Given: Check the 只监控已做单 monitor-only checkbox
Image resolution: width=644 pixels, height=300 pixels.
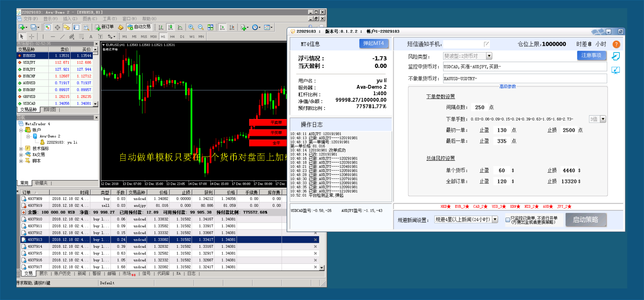Looking at the screenshot, I should [507, 220].
